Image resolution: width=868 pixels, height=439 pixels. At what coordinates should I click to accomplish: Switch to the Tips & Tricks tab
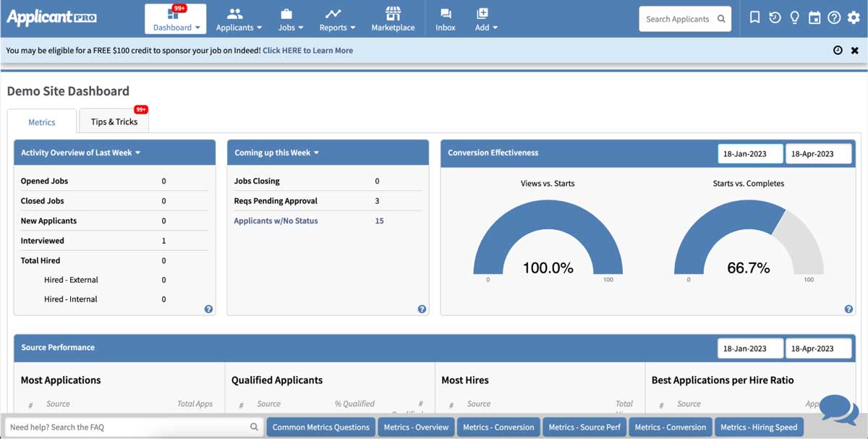113,122
